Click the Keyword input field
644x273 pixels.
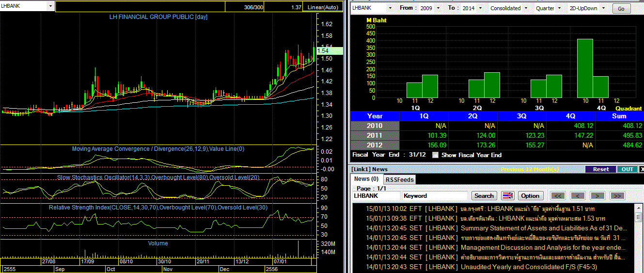tap(435, 196)
